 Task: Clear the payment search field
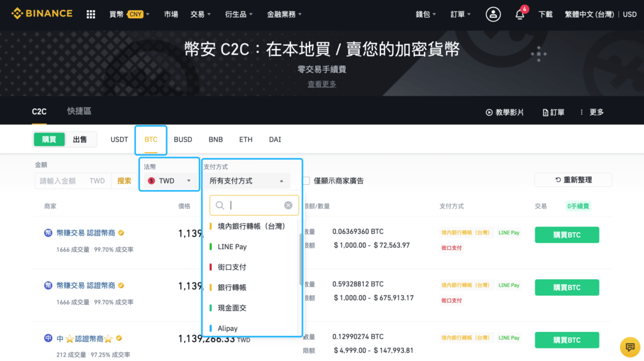click(288, 205)
